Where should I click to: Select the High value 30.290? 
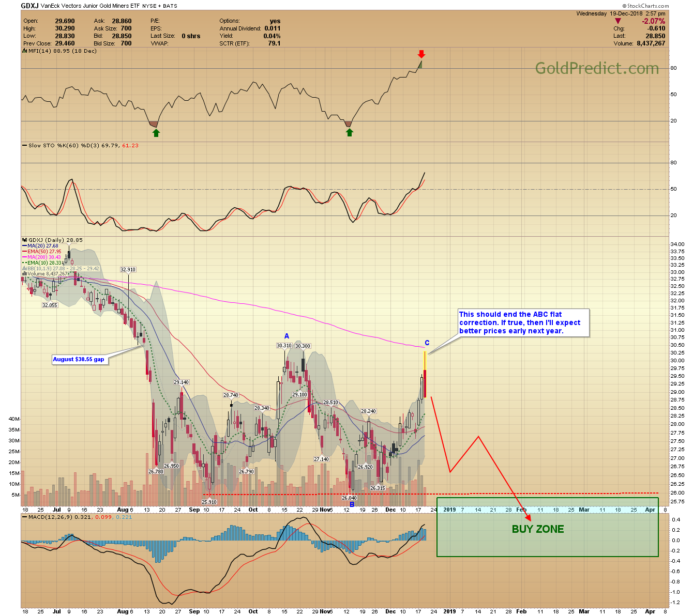pyautogui.click(x=65, y=28)
